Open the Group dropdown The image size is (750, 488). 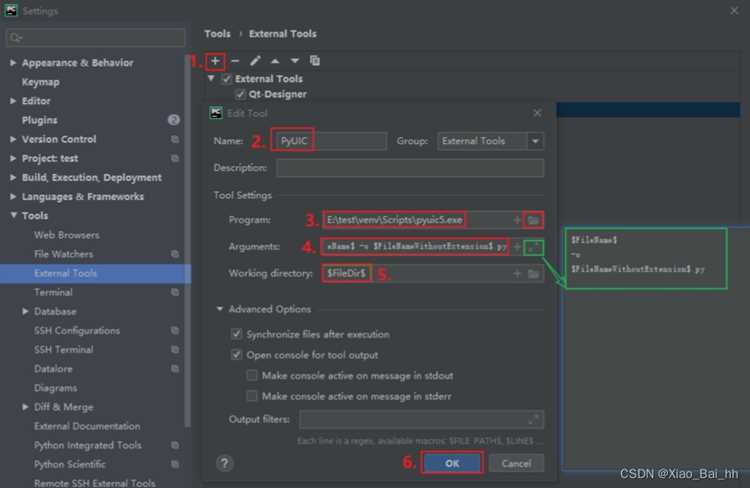(535, 141)
